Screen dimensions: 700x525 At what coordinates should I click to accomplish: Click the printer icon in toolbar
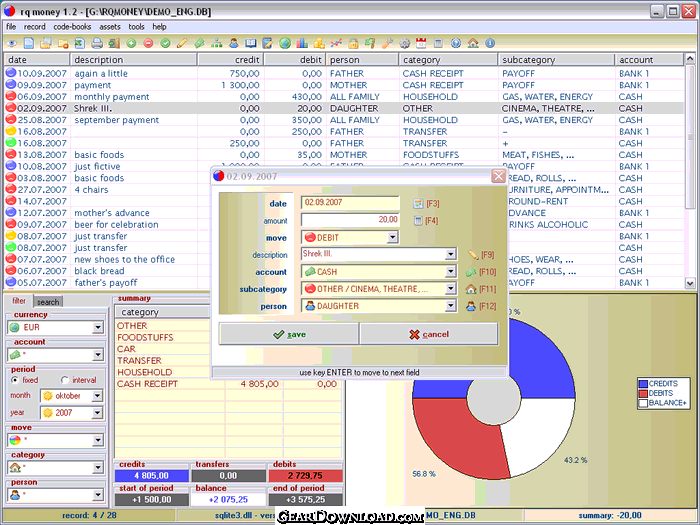(97, 43)
